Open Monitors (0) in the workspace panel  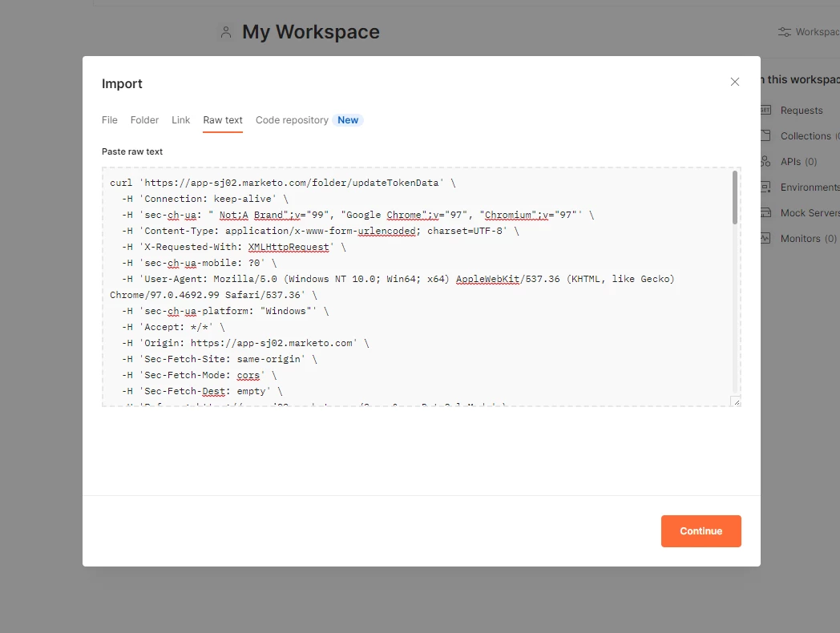click(x=809, y=239)
